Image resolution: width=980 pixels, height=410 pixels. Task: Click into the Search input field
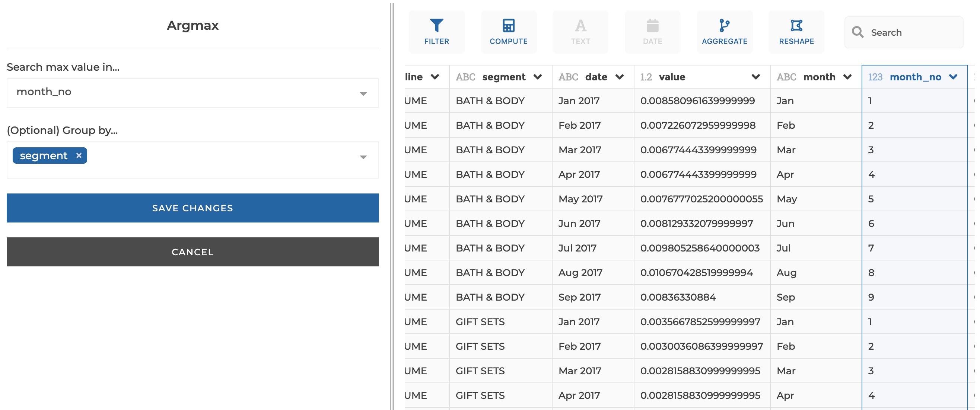click(x=913, y=32)
